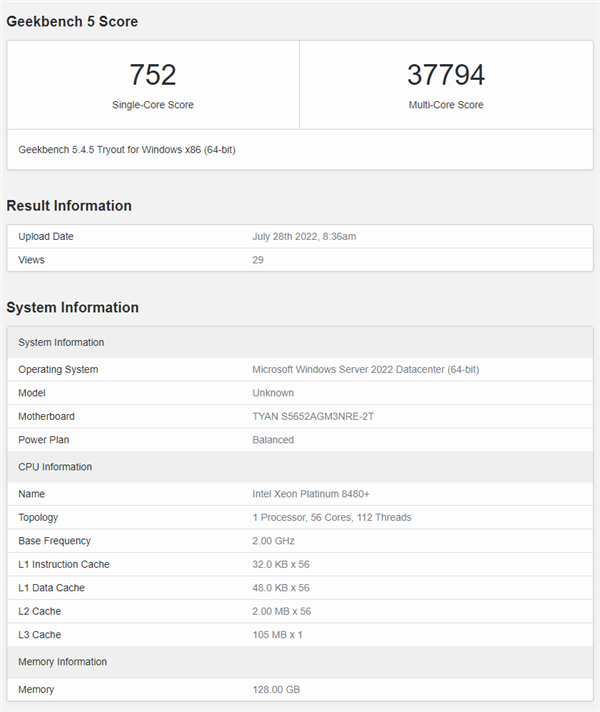Click the CPU Name label
This screenshot has width=600, height=712.
pos(31,494)
